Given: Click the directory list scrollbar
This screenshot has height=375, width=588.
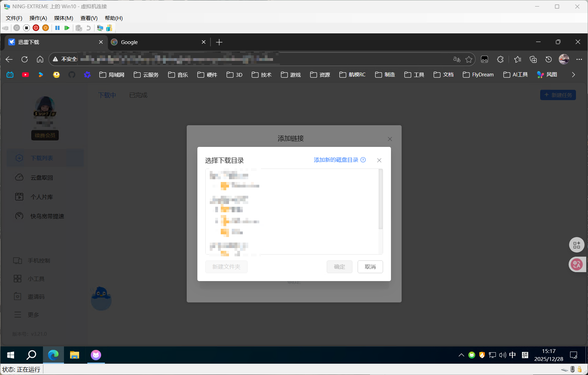Looking at the screenshot, I should 381,199.
